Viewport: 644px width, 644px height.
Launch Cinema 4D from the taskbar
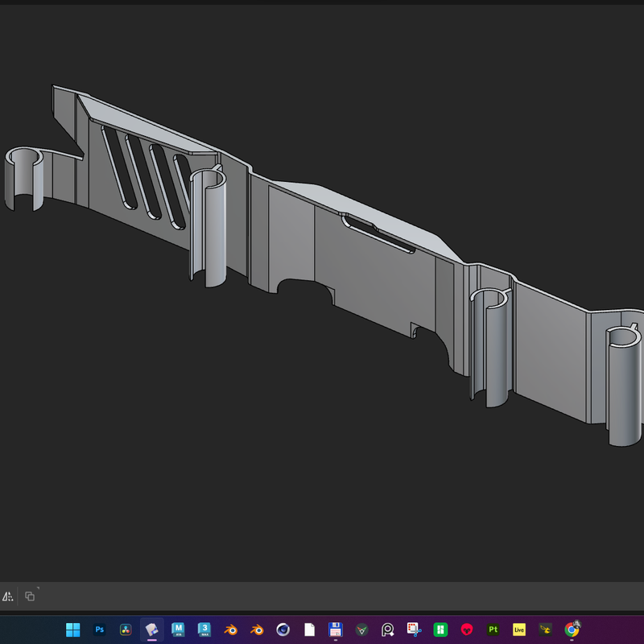(283, 630)
